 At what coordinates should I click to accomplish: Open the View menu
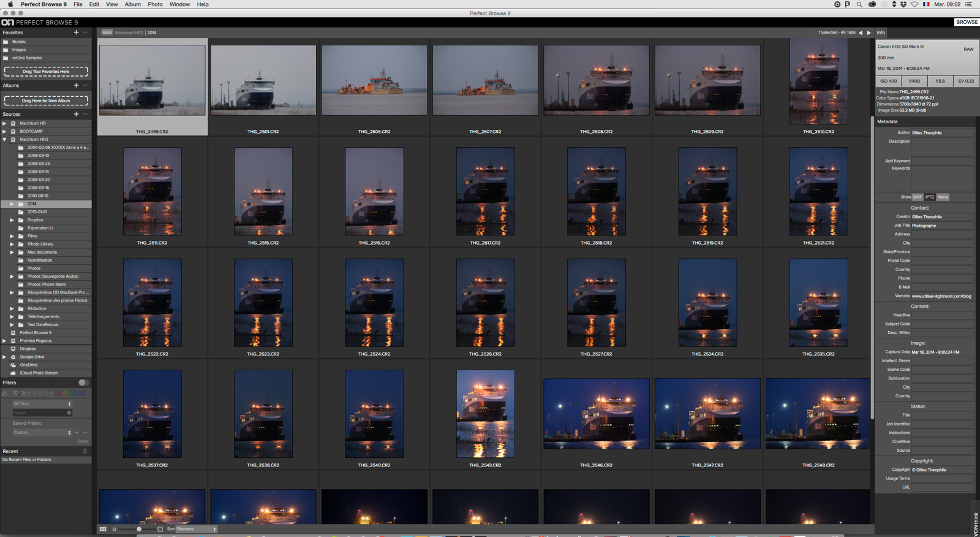coord(111,4)
